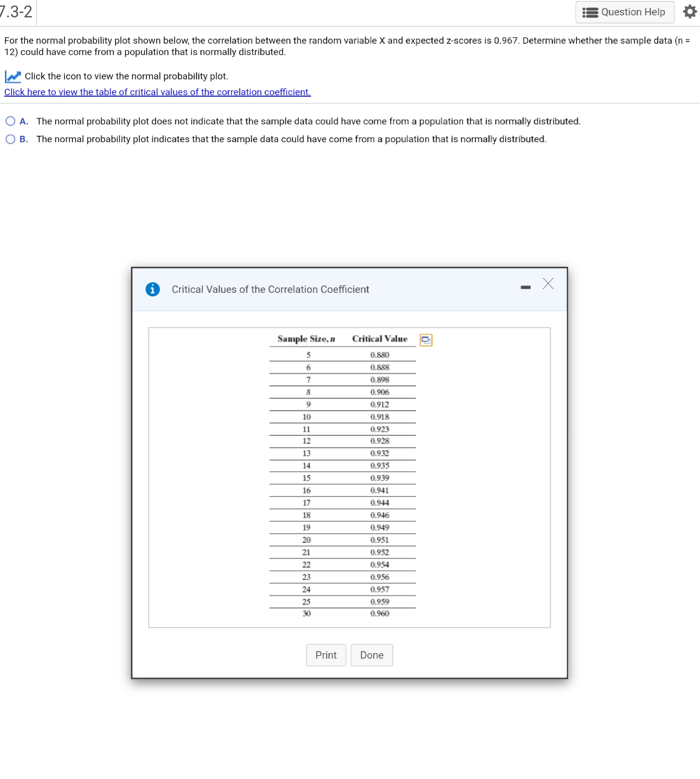The height and width of the screenshot is (779, 700).
Task: Click the 'Critical Values of the Correlation Coefficient' title
Action: click(x=271, y=289)
